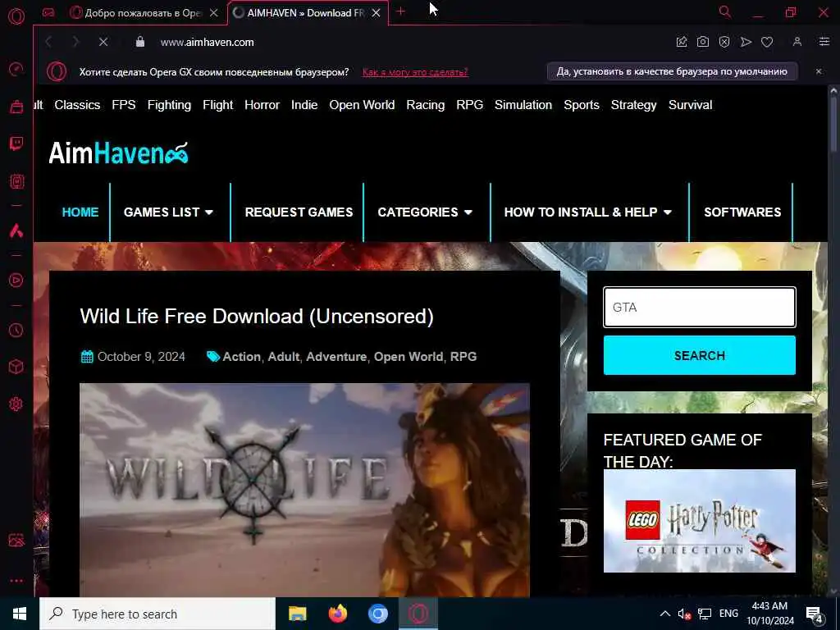Add page to bookmarks heart icon
This screenshot has width=840, height=630.
pyautogui.click(x=767, y=42)
